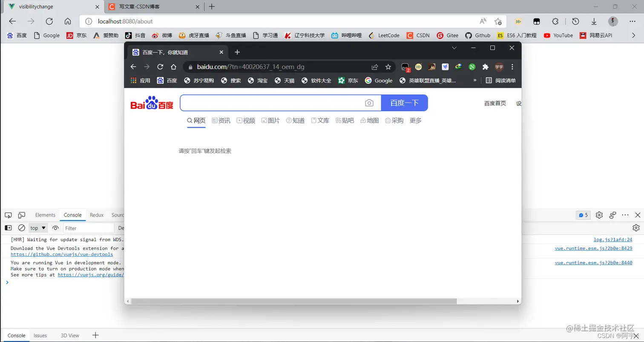Switch to the Redux tab in DevTools

(96, 215)
